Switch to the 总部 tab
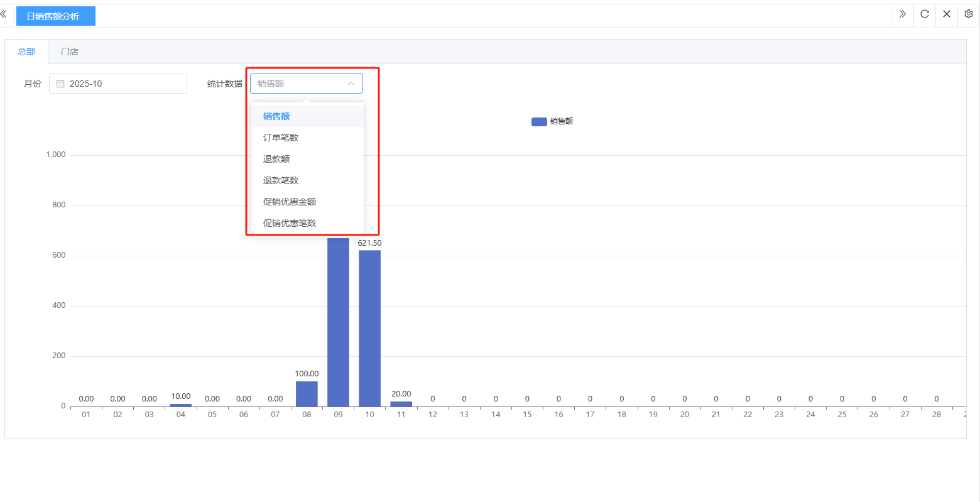Image resolution: width=980 pixels, height=502 pixels. (26, 52)
